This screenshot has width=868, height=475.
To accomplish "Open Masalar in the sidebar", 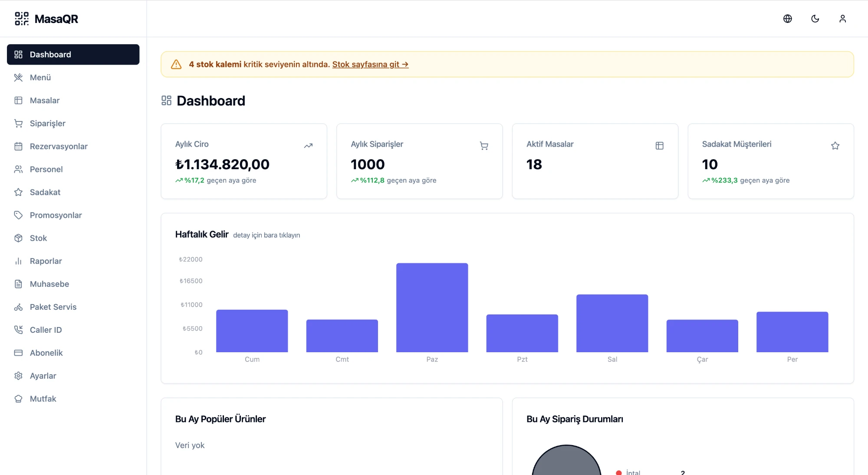I will (x=73, y=101).
